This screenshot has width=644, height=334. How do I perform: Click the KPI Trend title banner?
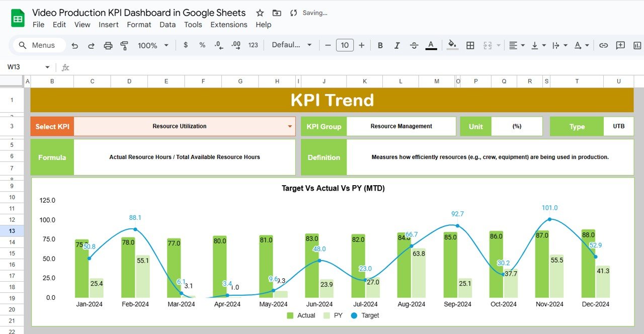[x=332, y=100]
